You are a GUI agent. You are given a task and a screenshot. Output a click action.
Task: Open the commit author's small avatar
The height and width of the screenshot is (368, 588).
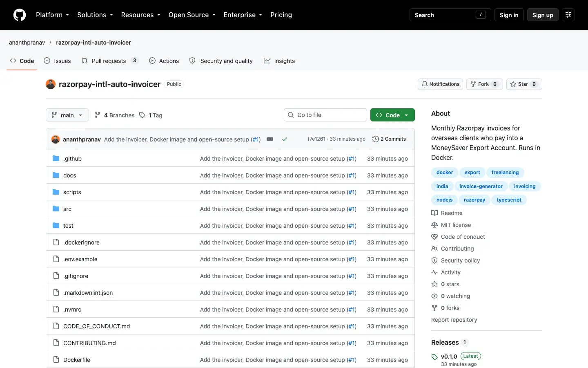pyautogui.click(x=56, y=139)
